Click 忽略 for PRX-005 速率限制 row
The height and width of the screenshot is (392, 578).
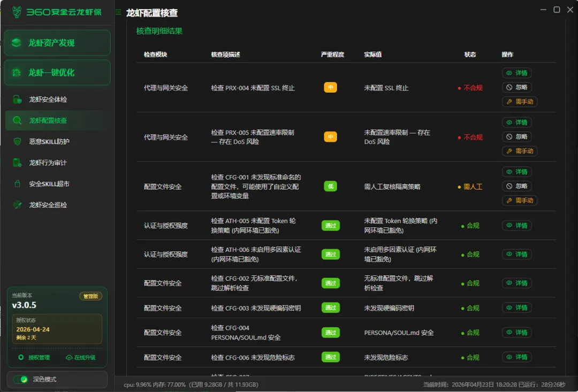[x=517, y=137]
